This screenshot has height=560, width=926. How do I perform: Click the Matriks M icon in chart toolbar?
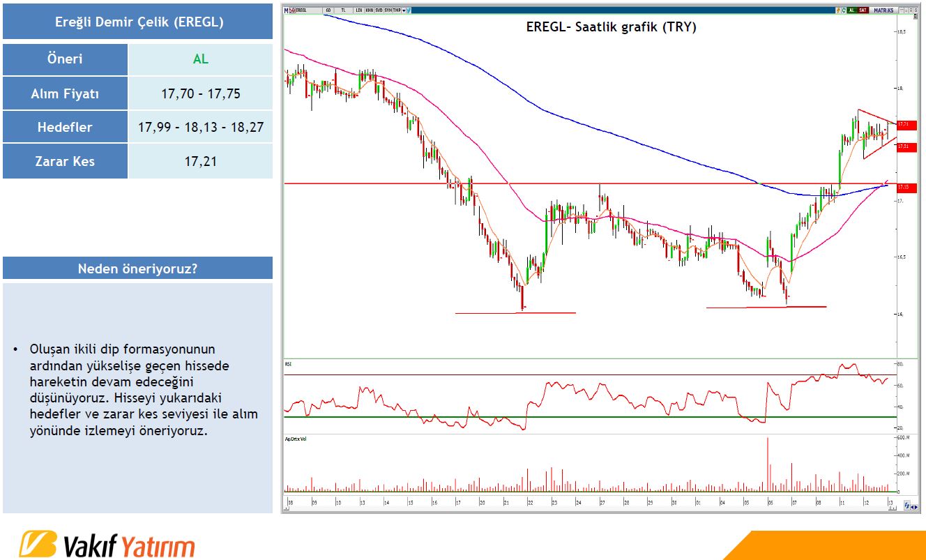pyautogui.click(x=286, y=10)
